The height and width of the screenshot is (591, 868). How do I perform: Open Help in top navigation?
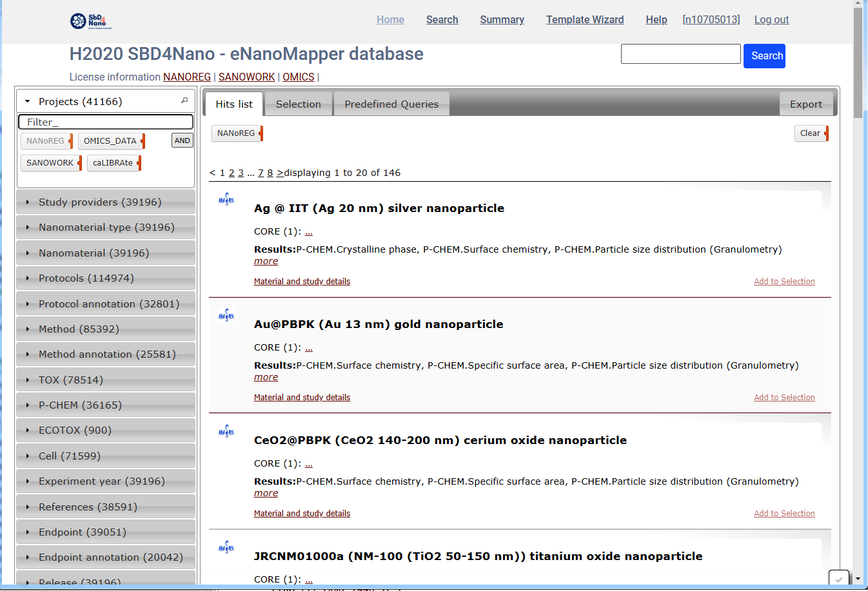point(656,19)
